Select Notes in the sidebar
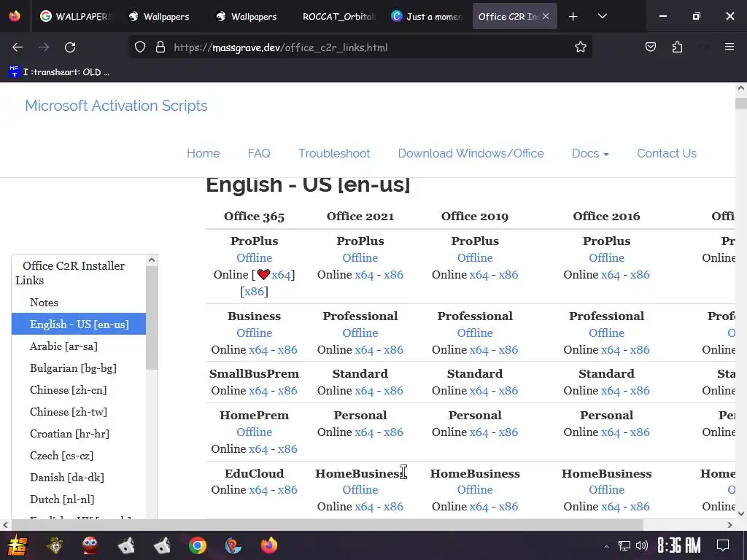Viewport: 747px width, 560px height. point(44,303)
